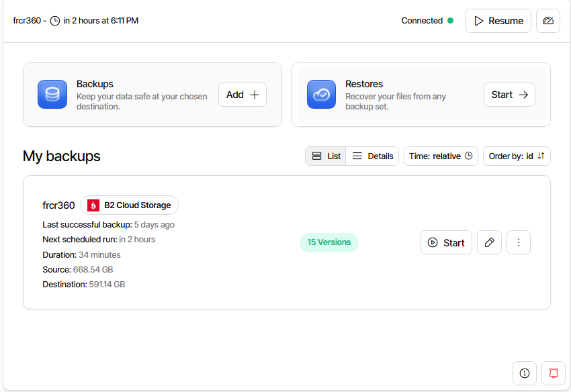Start a restore
This screenshot has height=392, width=571.
509,95
